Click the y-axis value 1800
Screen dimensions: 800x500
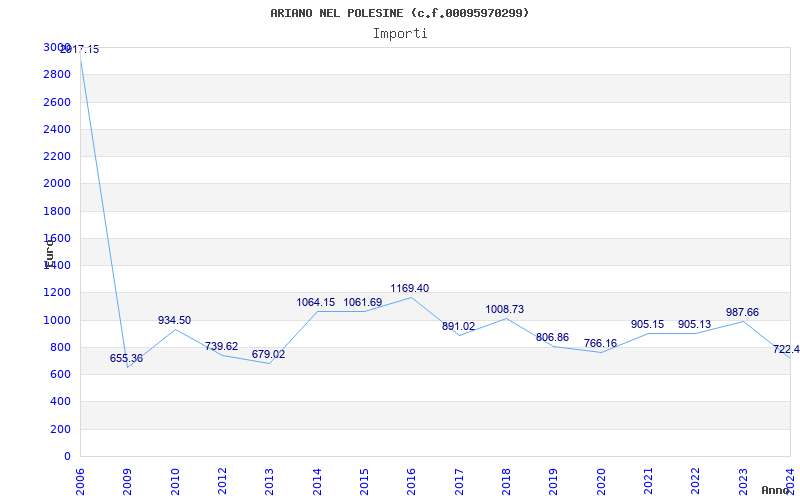point(57,211)
